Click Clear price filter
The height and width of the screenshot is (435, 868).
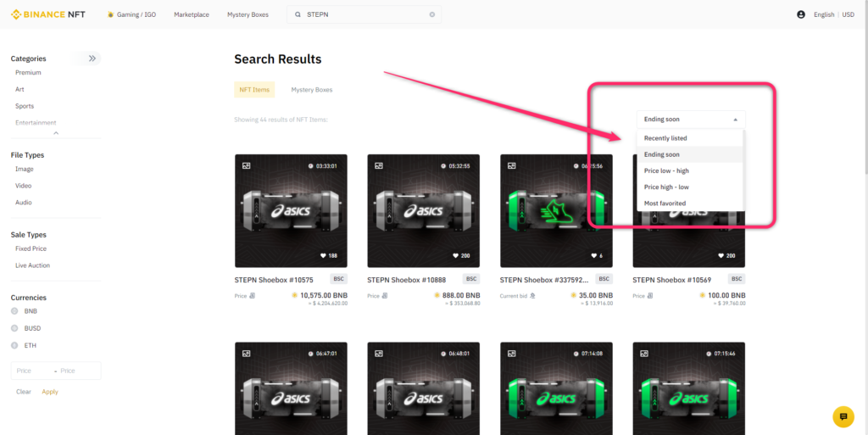[x=24, y=392]
